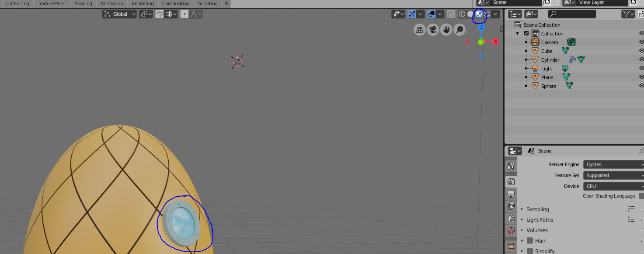This screenshot has width=644, height=254.
Task: Select Cube in the outliner
Action: point(547,51)
